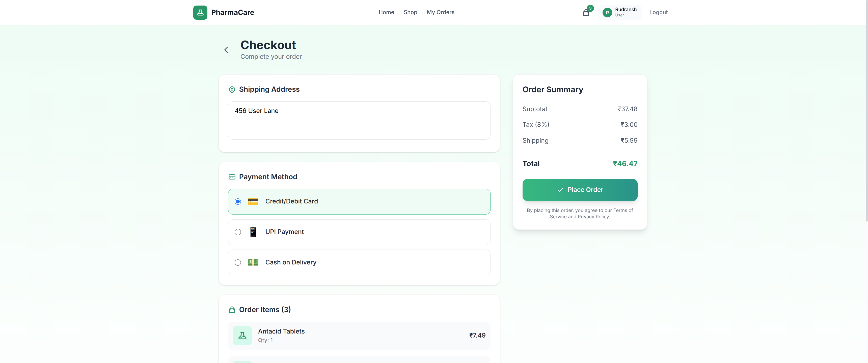Image resolution: width=868 pixels, height=363 pixels.
Task: Click the Total amount ₹46.47
Action: coord(625,164)
